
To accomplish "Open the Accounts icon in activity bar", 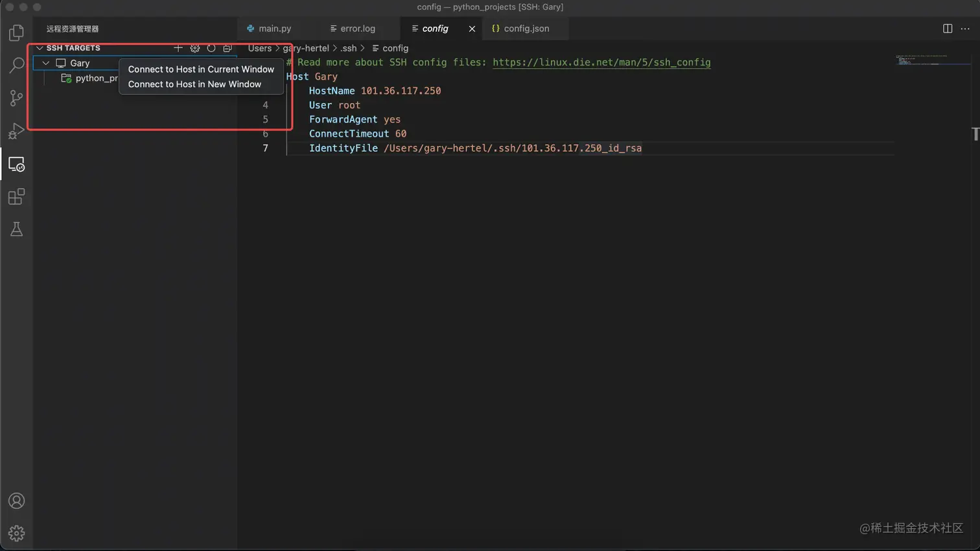I will click(x=17, y=501).
